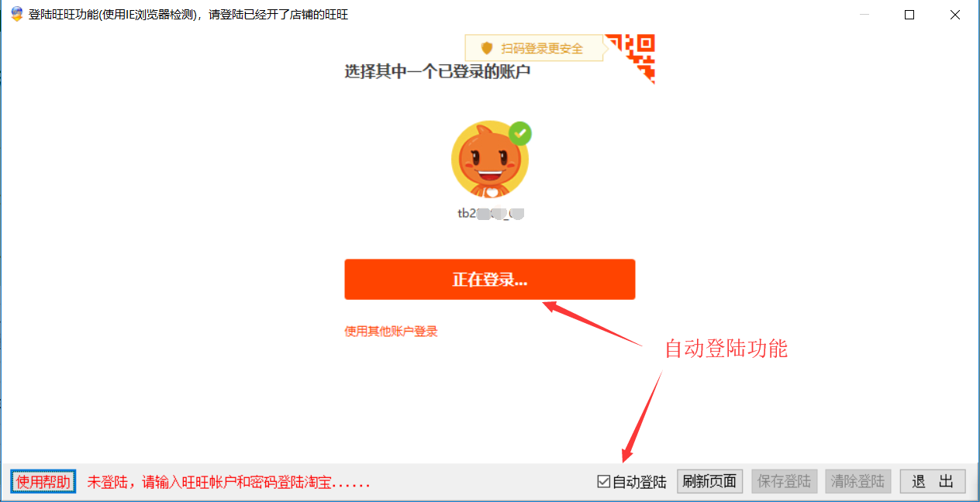The image size is (980, 502).
Task: Click the red 未登陆 status message
Action: (228, 483)
